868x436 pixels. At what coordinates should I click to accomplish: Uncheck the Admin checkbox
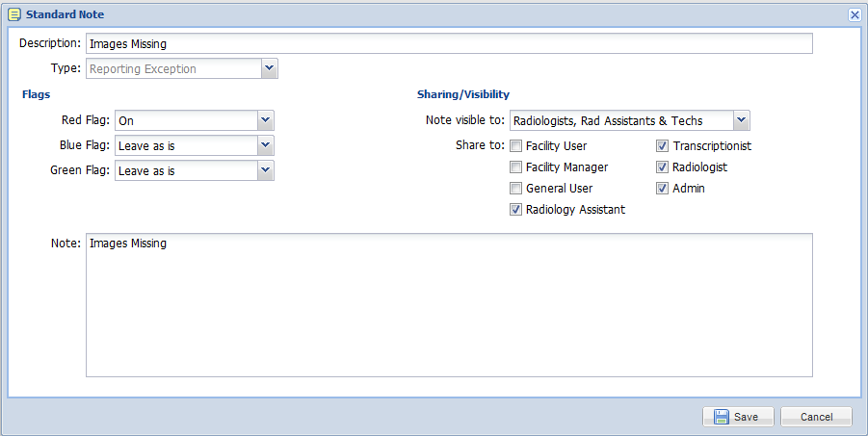pos(662,188)
